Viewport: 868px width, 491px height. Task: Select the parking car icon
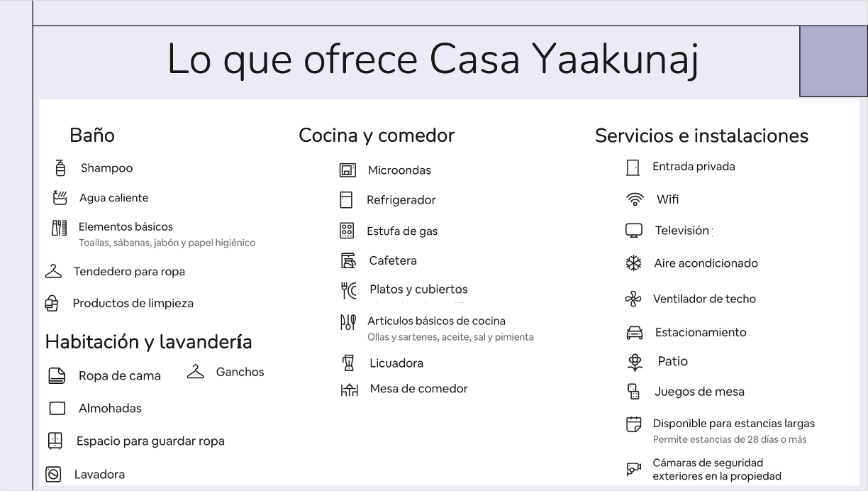pyautogui.click(x=634, y=332)
